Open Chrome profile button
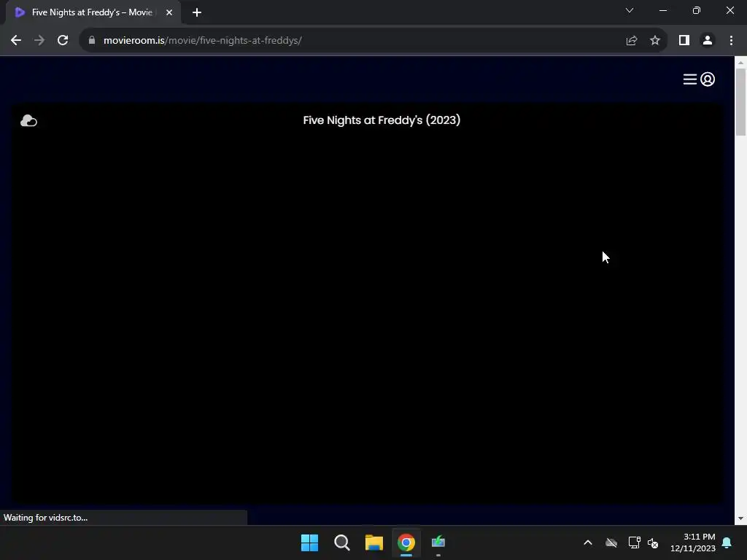The width and height of the screenshot is (747, 560). click(708, 41)
